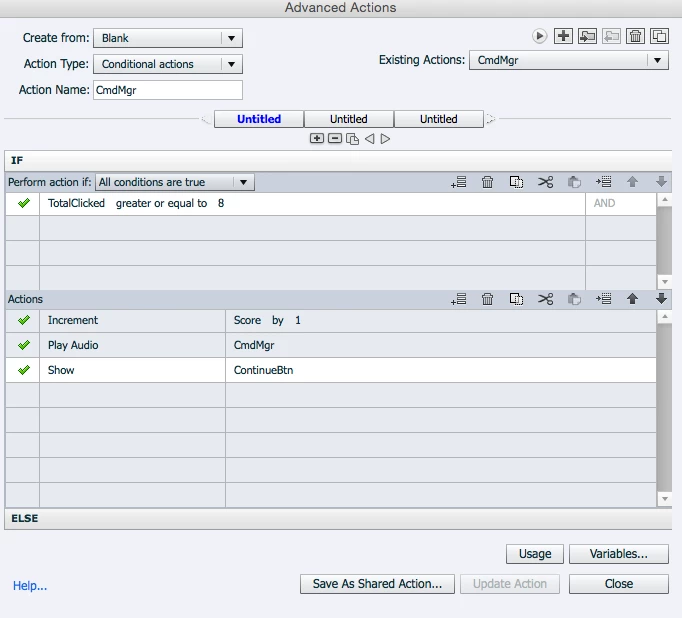Viewport: 682px width, 618px height.
Task: Open Perform action if dropdown
Action: (x=175, y=182)
